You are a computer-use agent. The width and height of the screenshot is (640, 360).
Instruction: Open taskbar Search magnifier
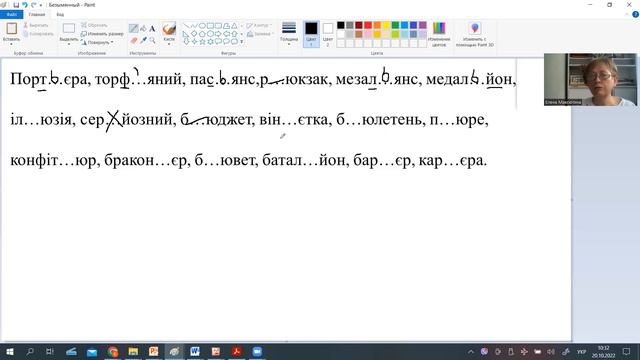[x=30, y=351]
